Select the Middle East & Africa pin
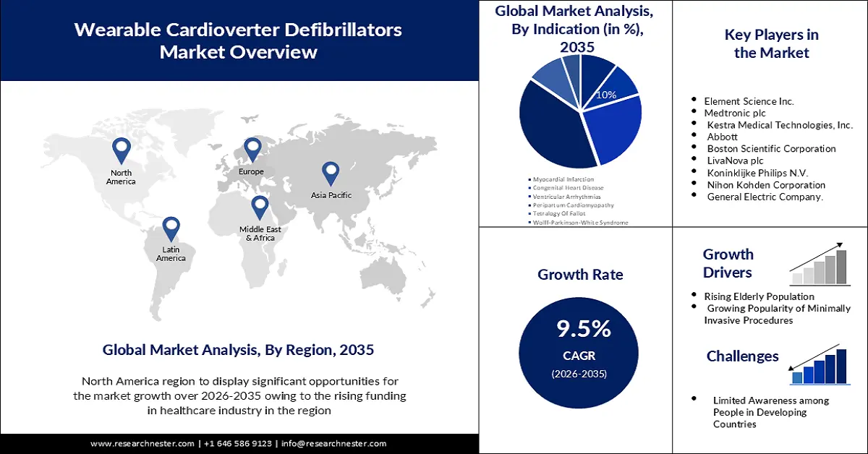The width and height of the screenshot is (868, 454). click(x=260, y=207)
